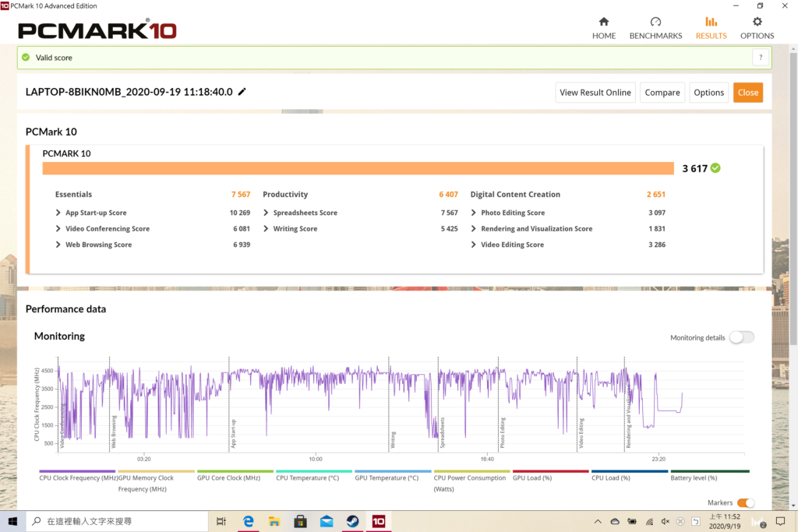Click the pencil icon to rename the result
The height and width of the screenshot is (532, 798).
242,92
